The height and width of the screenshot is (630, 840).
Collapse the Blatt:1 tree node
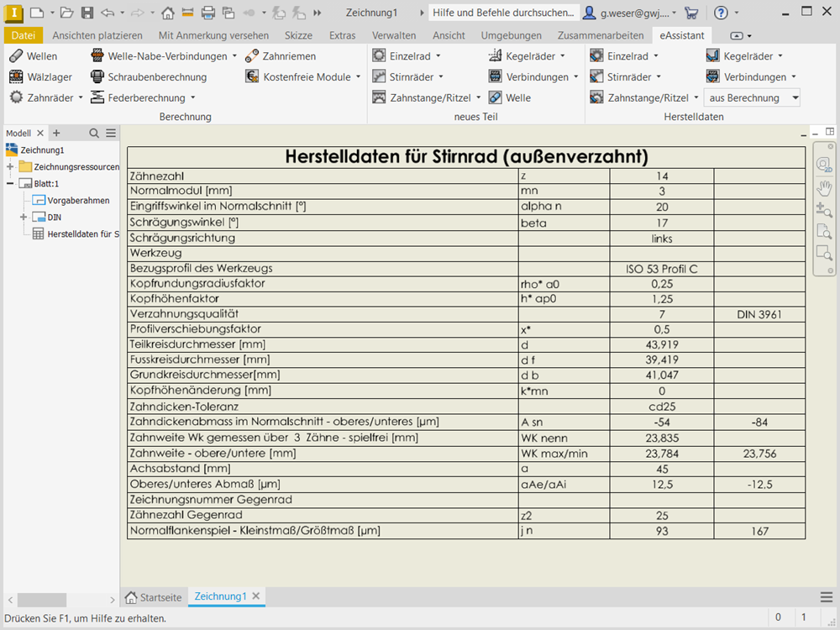[10, 184]
